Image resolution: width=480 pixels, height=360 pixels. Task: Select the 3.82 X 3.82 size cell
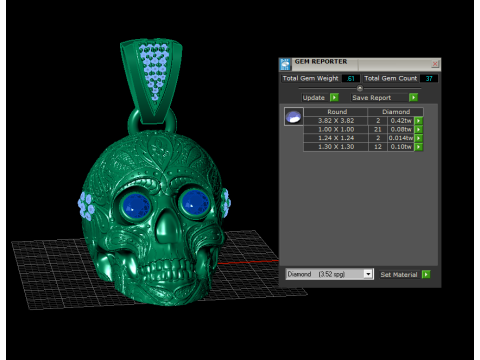click(336, 121)
